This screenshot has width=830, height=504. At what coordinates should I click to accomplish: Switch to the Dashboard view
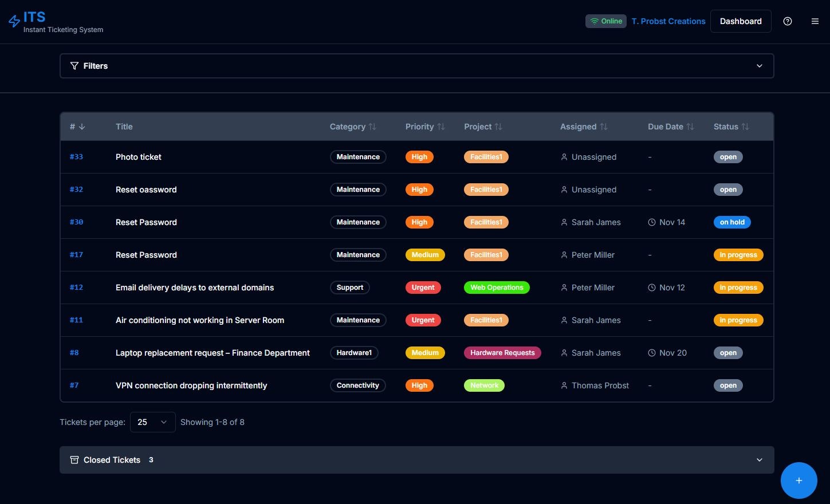[740, 21]
